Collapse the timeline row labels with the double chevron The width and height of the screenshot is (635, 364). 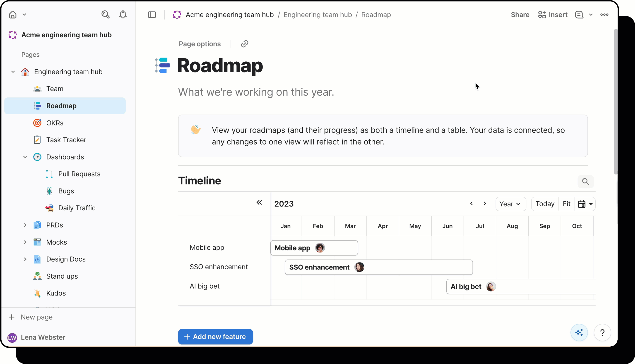[259, 203]
